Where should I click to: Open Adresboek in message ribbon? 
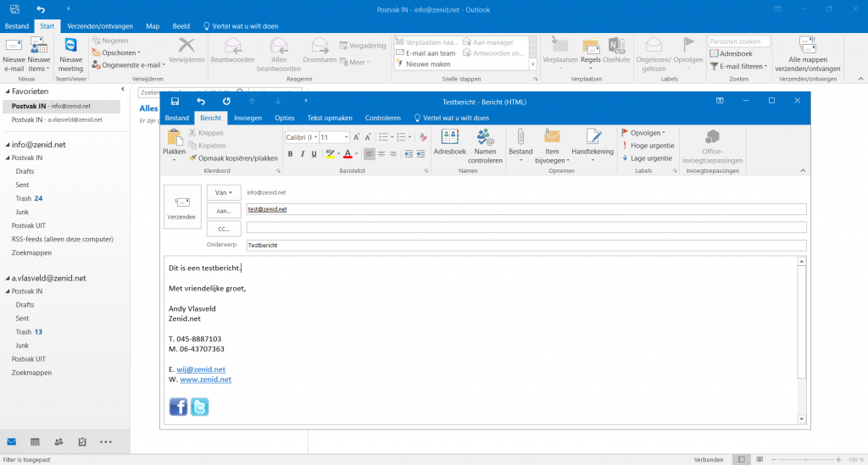pyautogui.click(x=449, y=142)
